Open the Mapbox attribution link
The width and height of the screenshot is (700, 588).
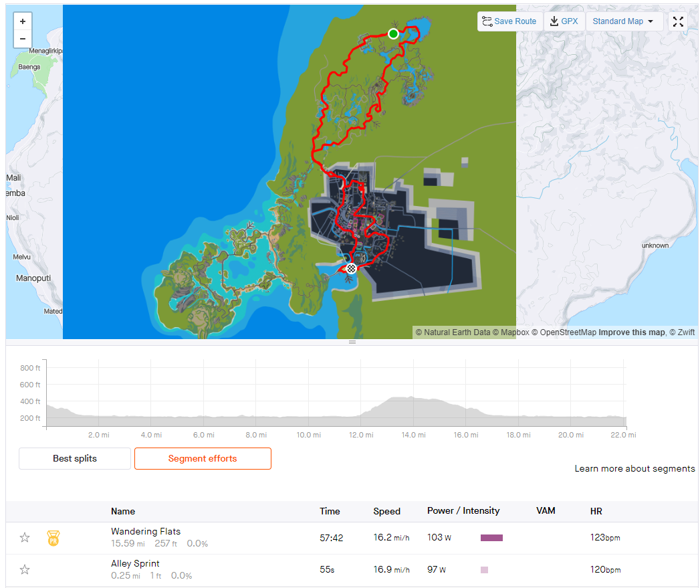pos(511,332)
